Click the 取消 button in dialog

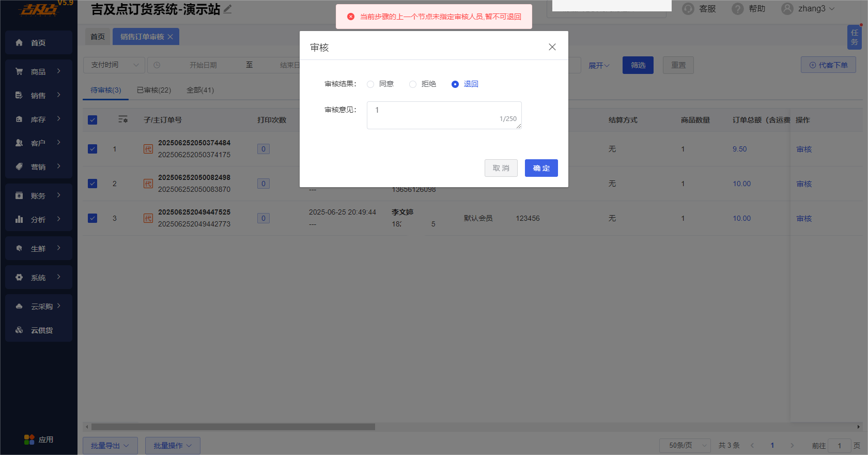coord(501,168)
